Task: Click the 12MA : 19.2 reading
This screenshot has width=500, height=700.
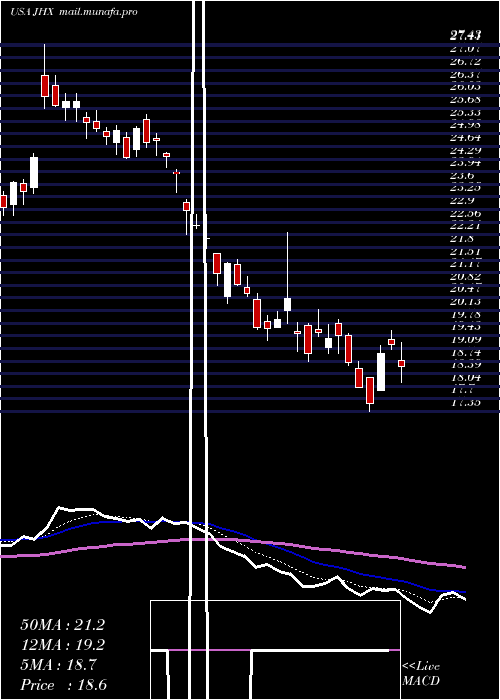Action: tap(62, 646)
